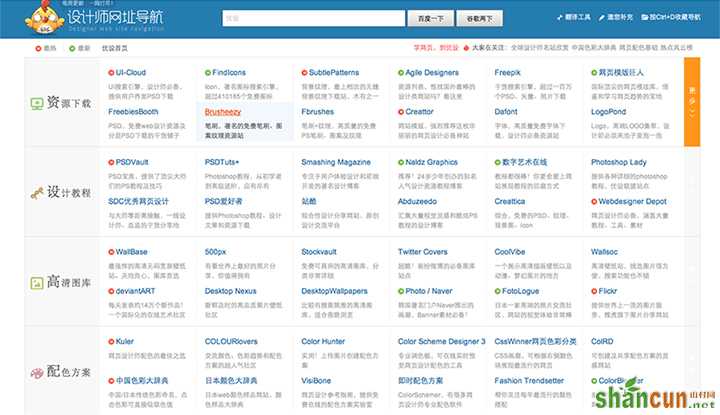Open the Creattica link
720x415 pixels.
pyautogui.click(x=510, y=202)
